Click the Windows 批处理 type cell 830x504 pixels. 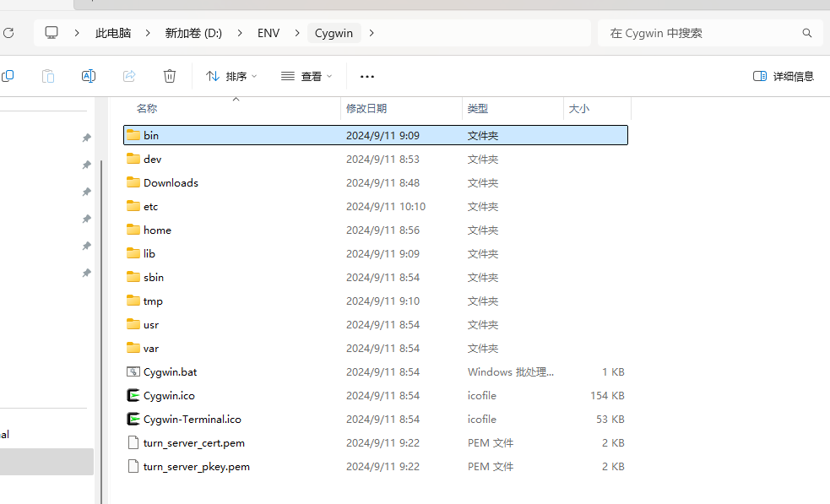pyautogui.click(x=510, y=371)
